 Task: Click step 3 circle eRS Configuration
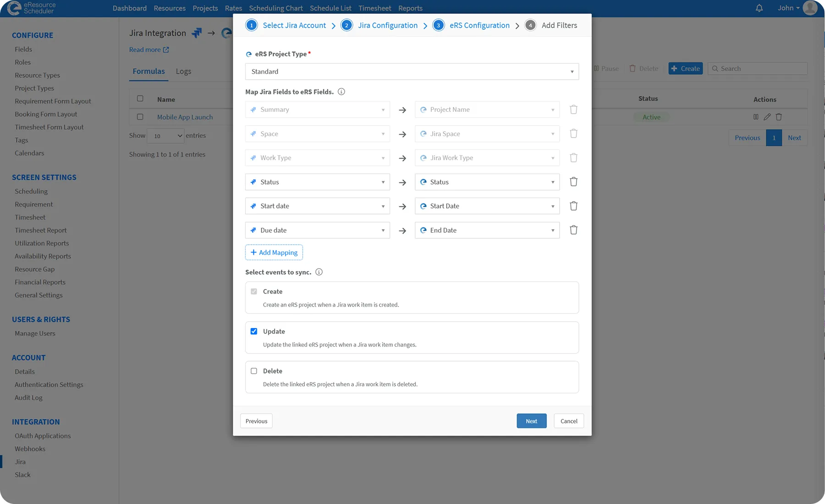click(x=438, y=25)
